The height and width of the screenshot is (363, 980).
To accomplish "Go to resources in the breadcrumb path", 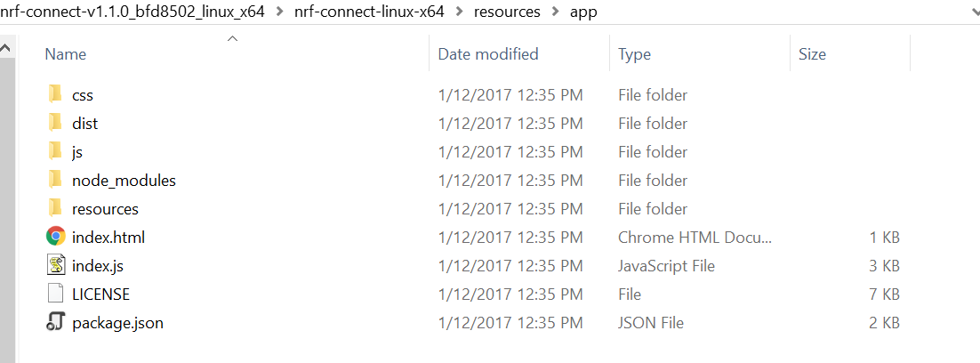I will coord(507,12).
